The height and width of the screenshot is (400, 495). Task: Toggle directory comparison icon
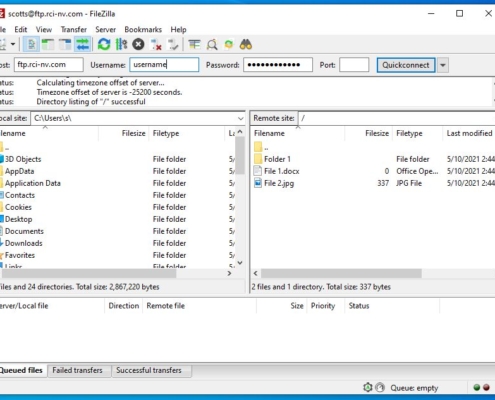(x=212, y=44)
